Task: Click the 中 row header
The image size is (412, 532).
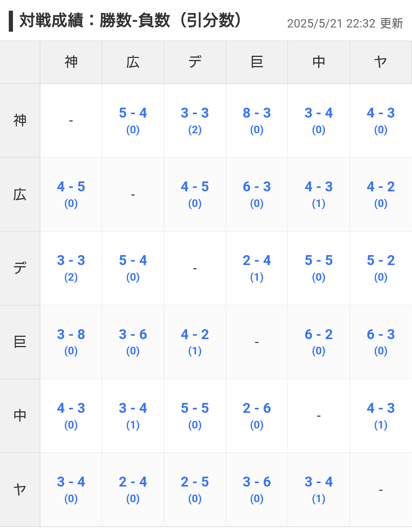Action: pos(20,416)
